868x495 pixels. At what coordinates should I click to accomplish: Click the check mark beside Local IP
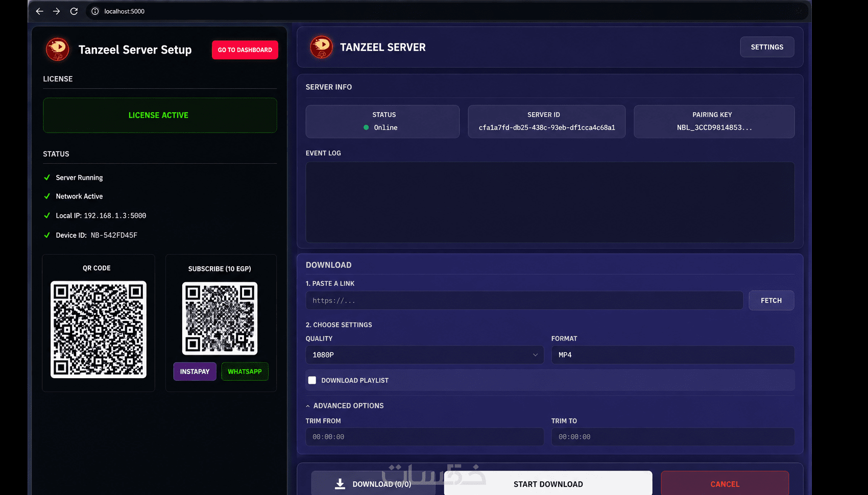[x=47, y=216]
